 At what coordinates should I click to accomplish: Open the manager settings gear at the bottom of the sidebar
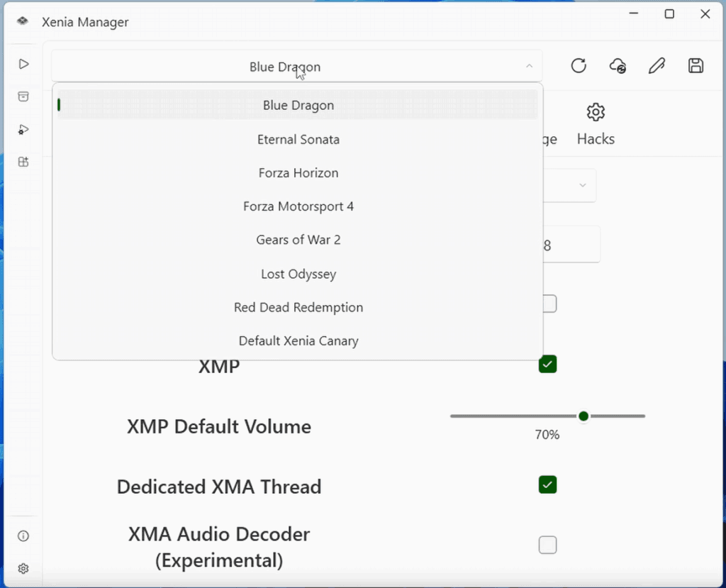[x=23, y=569]
